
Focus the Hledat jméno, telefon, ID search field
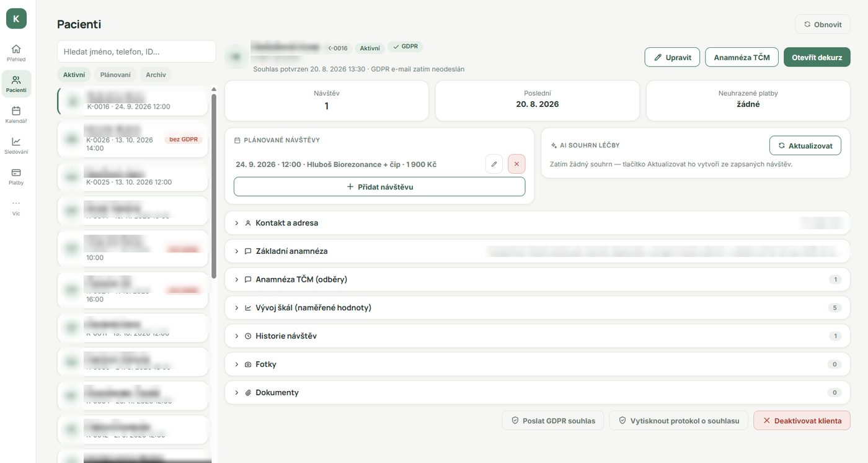[136, 52]
